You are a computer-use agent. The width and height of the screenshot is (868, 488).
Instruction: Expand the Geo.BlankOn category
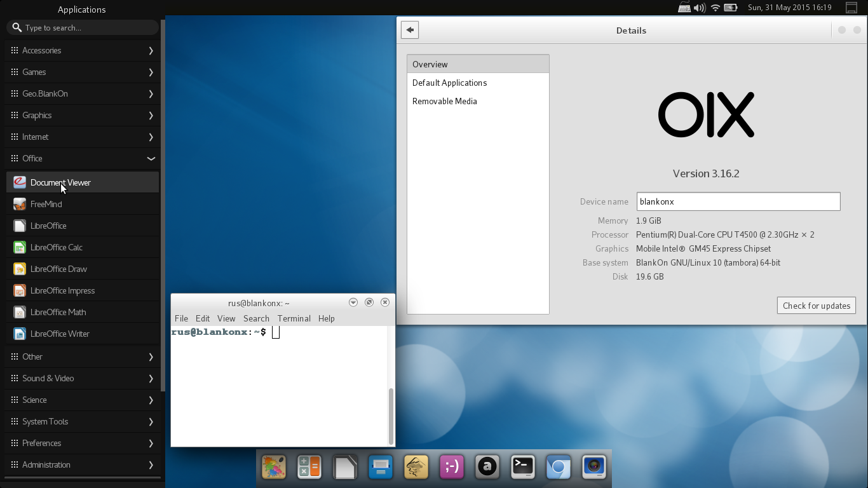point(83,93)
